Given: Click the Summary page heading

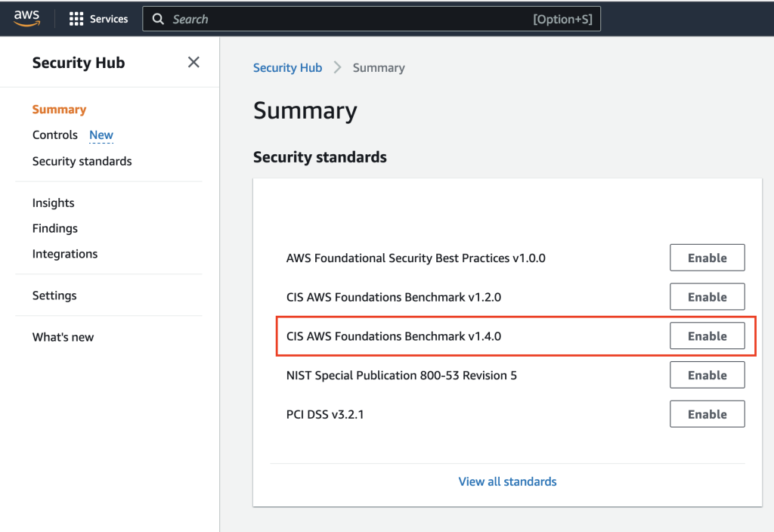Looking at the screenshot, I should (x=305, y=110).
